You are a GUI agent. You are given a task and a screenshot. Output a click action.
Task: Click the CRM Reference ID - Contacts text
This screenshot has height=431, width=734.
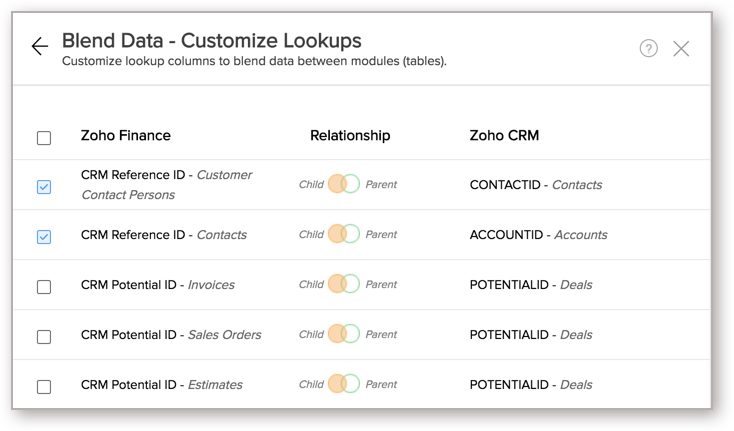coord(163,235)
